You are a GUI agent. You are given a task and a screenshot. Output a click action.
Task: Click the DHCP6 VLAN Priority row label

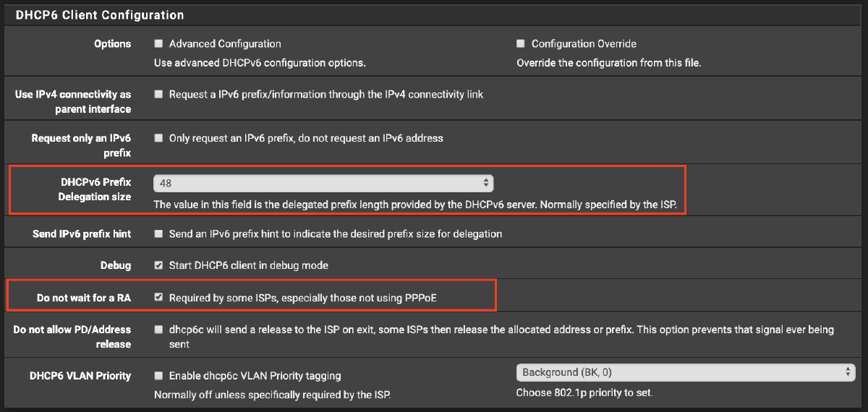tap(80, 376)
